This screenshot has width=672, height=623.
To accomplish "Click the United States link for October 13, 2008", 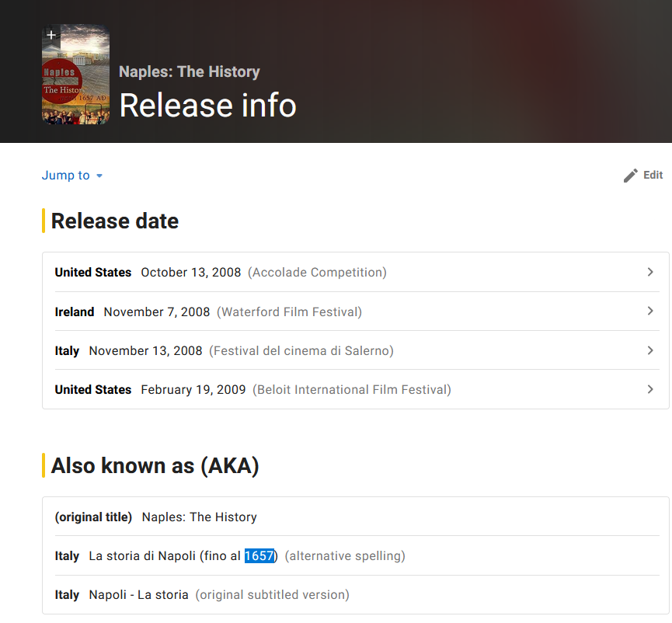I will pyautogui.click(x=93, y=273).
